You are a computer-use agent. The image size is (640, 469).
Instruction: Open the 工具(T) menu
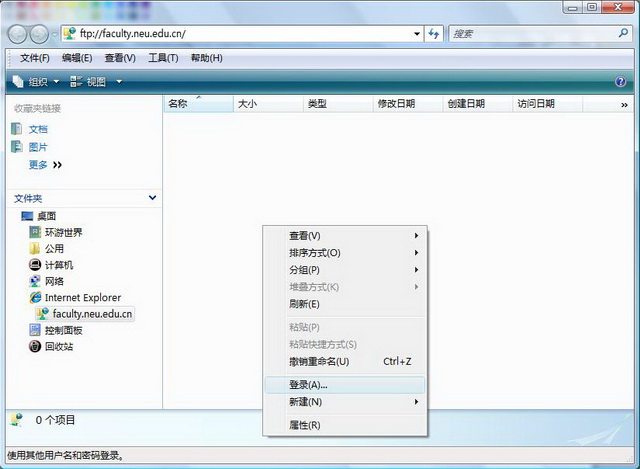click(163, 58)
